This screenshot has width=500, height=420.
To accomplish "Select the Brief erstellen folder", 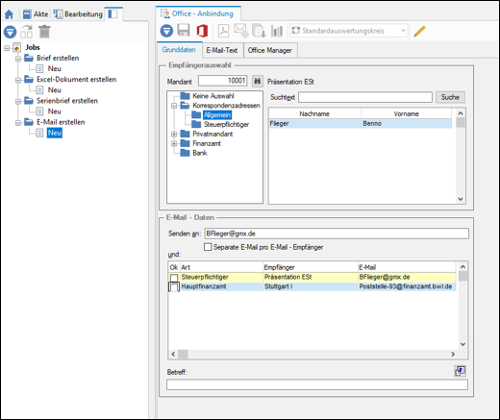I will [x=58, y=58].
